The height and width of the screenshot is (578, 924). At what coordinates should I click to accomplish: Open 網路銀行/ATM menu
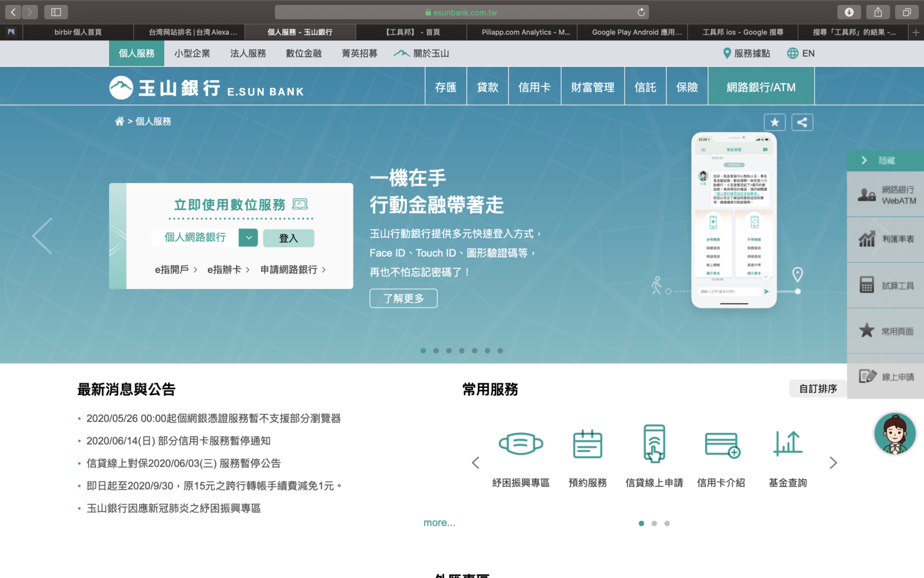[761, 87]
